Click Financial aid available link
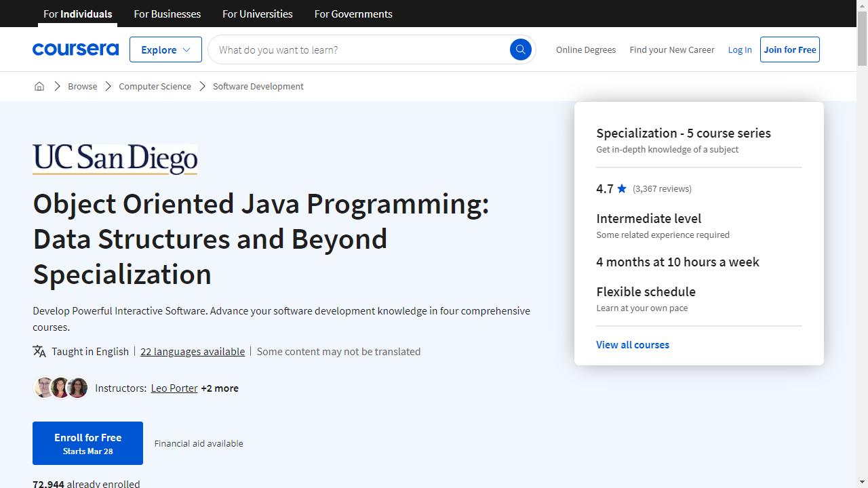 coord(199,443)
